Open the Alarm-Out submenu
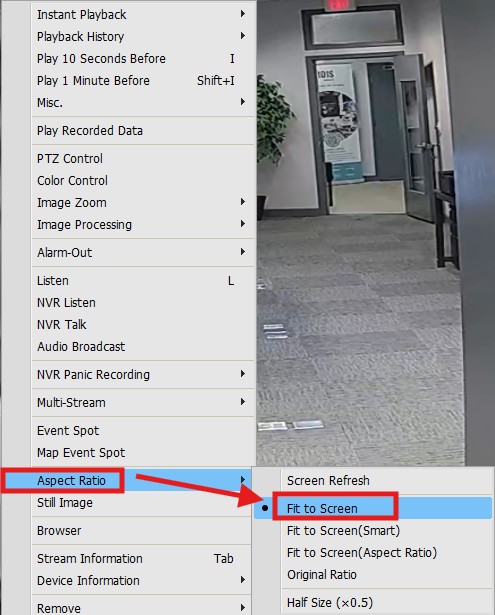The width and height of the screenshot is (495, 615). pos(143,252)
